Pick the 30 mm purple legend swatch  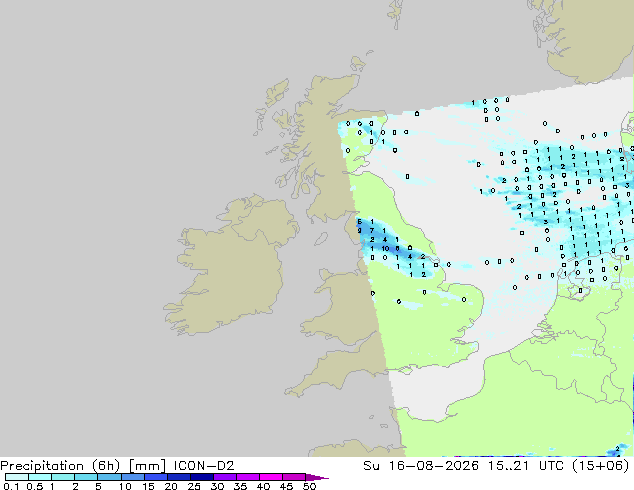[x=225, y=477]
